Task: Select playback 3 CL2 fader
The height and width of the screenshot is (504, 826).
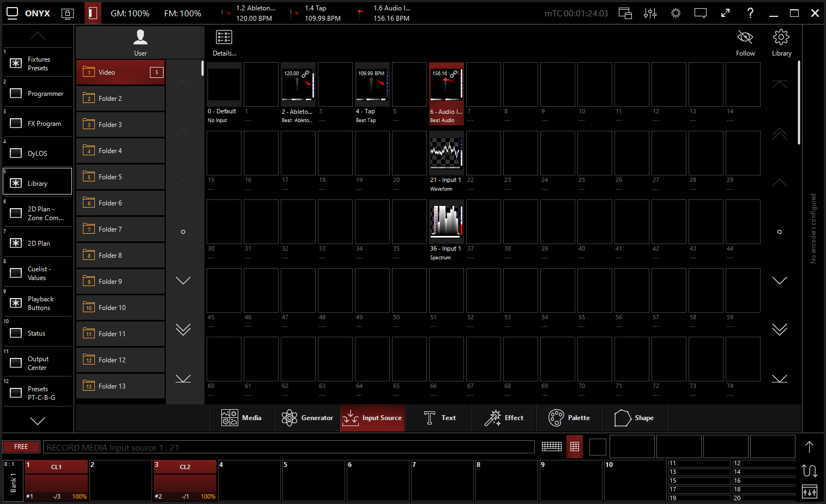Action: click(185, 480)
